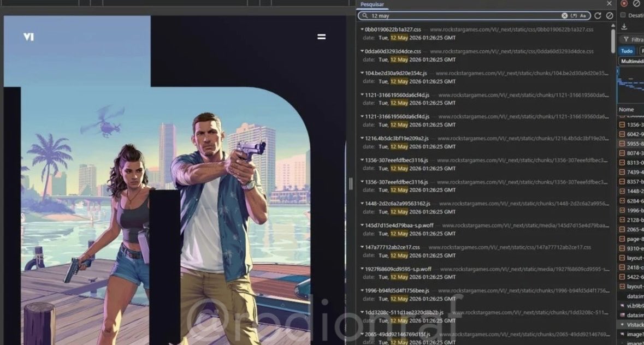
Task: Select the Vistack request row
Action: coord(631,324)
